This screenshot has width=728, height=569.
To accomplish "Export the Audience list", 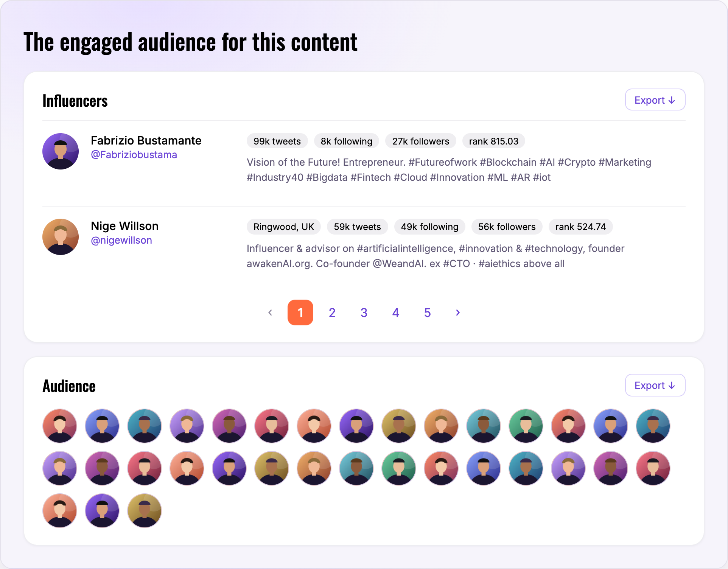I will [655, 385].
